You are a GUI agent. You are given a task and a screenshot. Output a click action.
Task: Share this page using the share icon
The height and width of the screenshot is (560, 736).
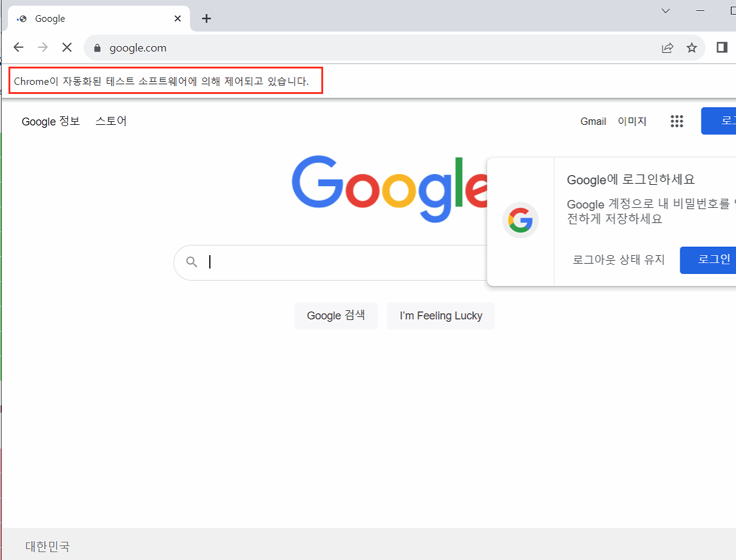[x=667, y=48]
